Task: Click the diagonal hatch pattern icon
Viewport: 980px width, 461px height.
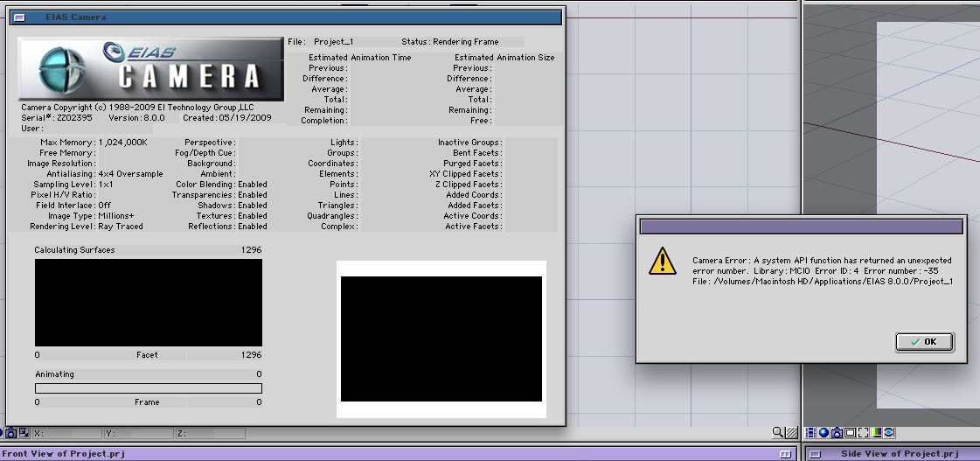Action: (x=791, y=432)
